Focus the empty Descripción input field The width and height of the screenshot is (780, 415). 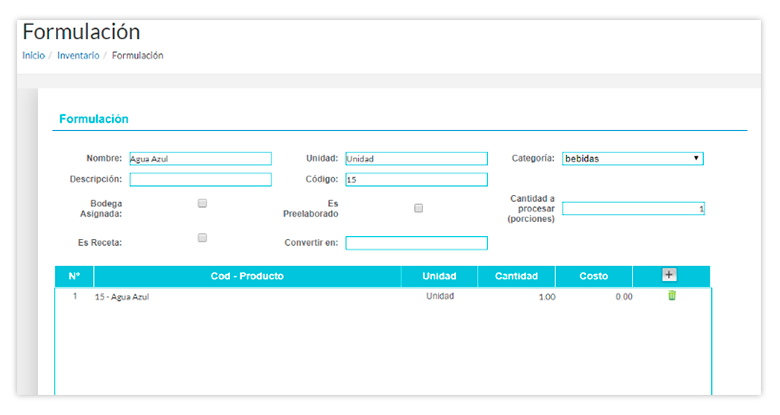pos(200,180)
